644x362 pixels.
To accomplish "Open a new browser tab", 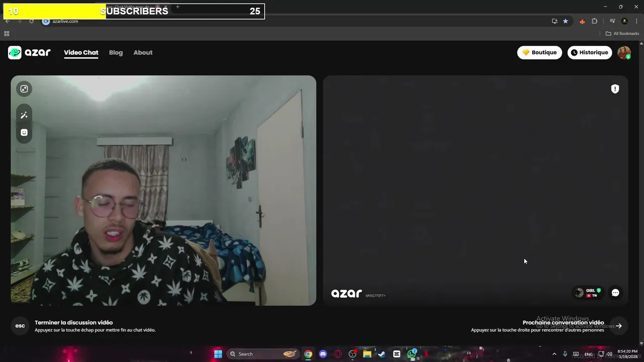I will pyautogui.click(x=178, y=7).
